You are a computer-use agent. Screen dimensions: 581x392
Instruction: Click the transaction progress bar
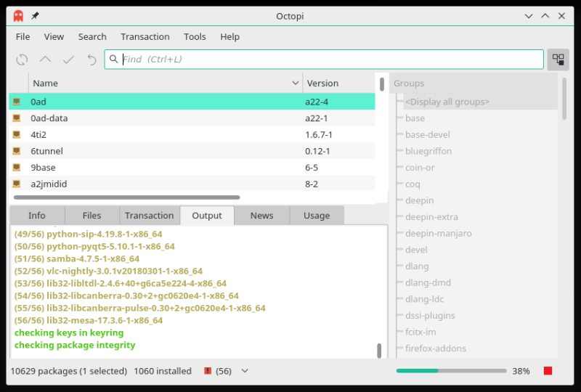pyautogui.click(x=450, y=371)
